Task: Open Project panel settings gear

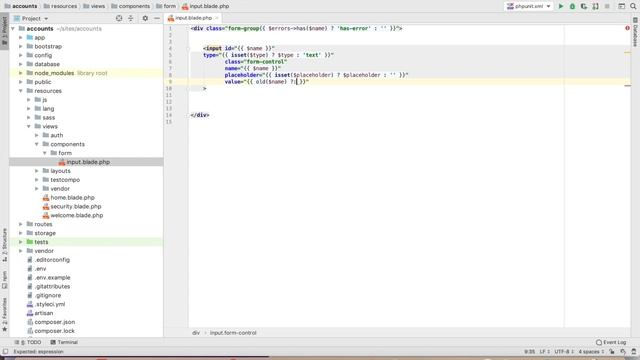Action: [x=145, y=18]
